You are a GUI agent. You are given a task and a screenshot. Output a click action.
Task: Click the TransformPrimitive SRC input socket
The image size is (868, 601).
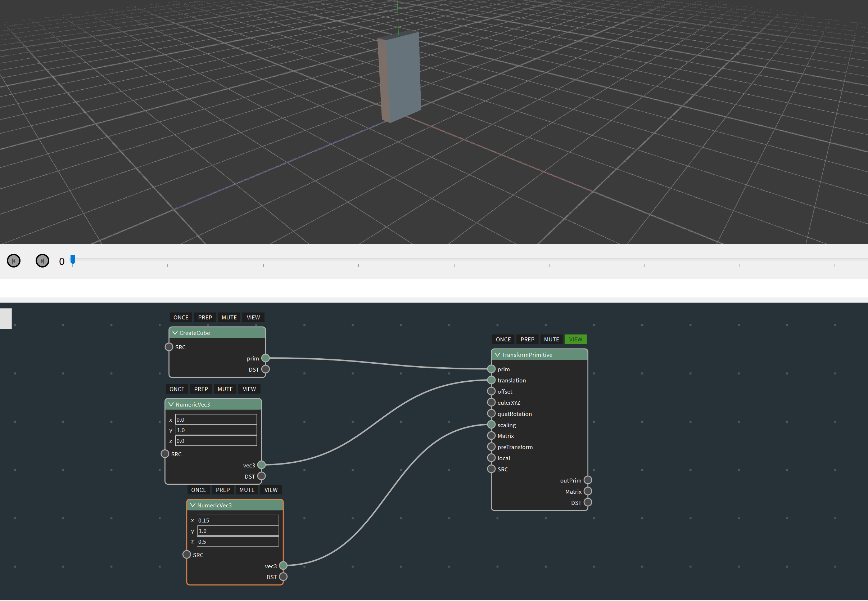[x=491, y=469]
